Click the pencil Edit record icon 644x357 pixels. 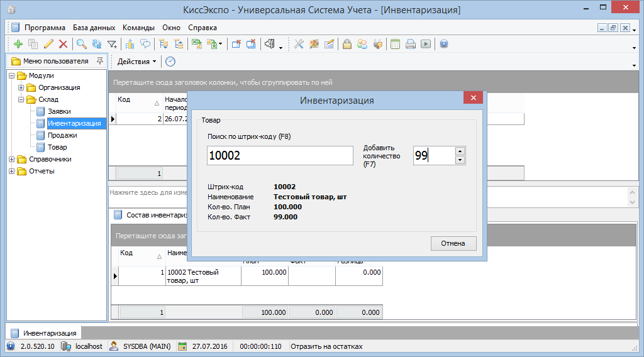click(x=48, y=44)
